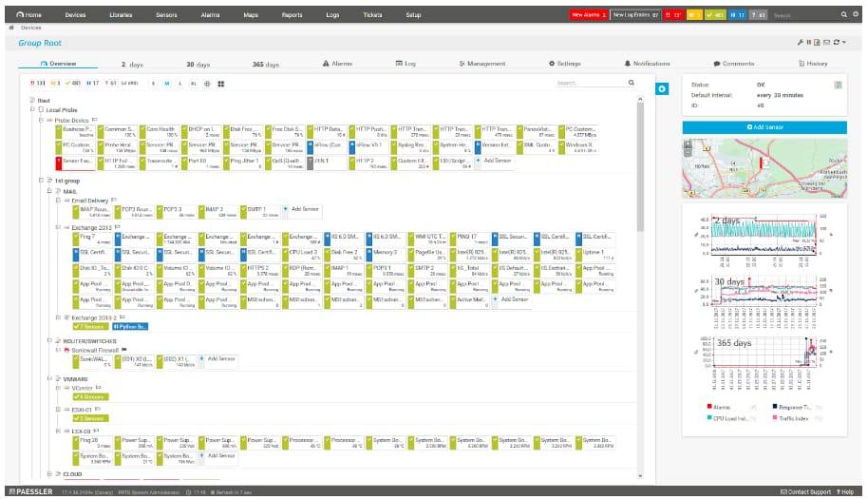Image resolution: width=868 pixels, height=499 pixels.
Task: Click the device tree search magnifier
Action: [x=632, y=83]
